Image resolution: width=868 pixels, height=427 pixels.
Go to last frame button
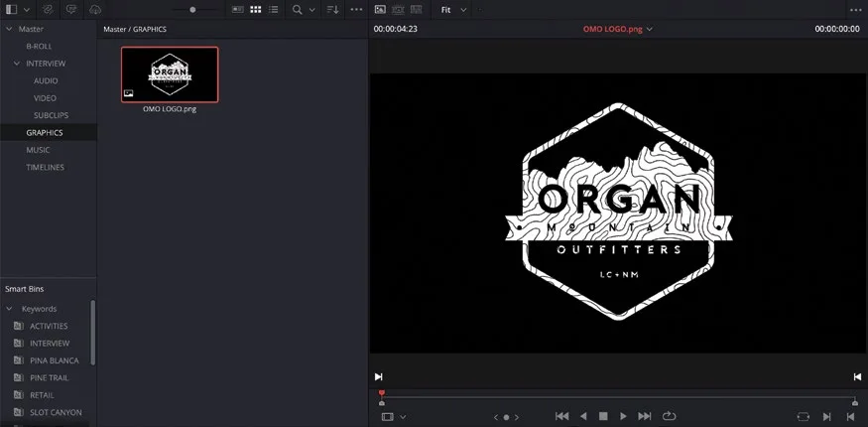pos(645,416)
